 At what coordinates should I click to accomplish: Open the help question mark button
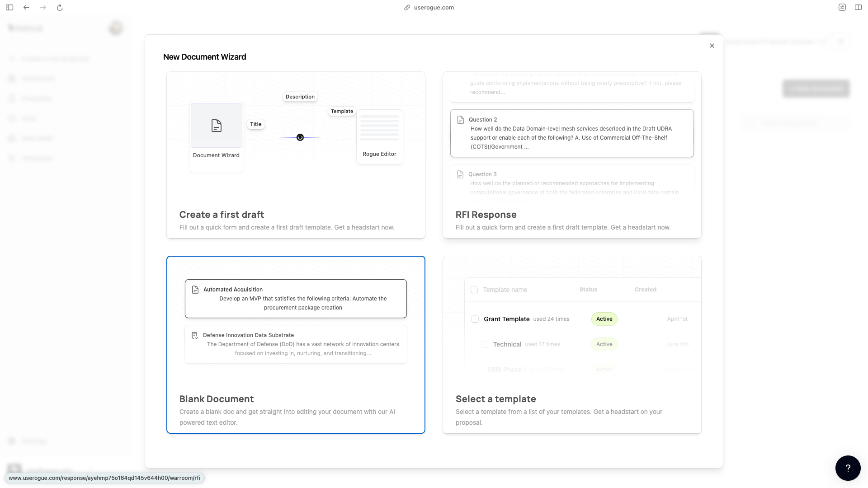coord(848,468)
